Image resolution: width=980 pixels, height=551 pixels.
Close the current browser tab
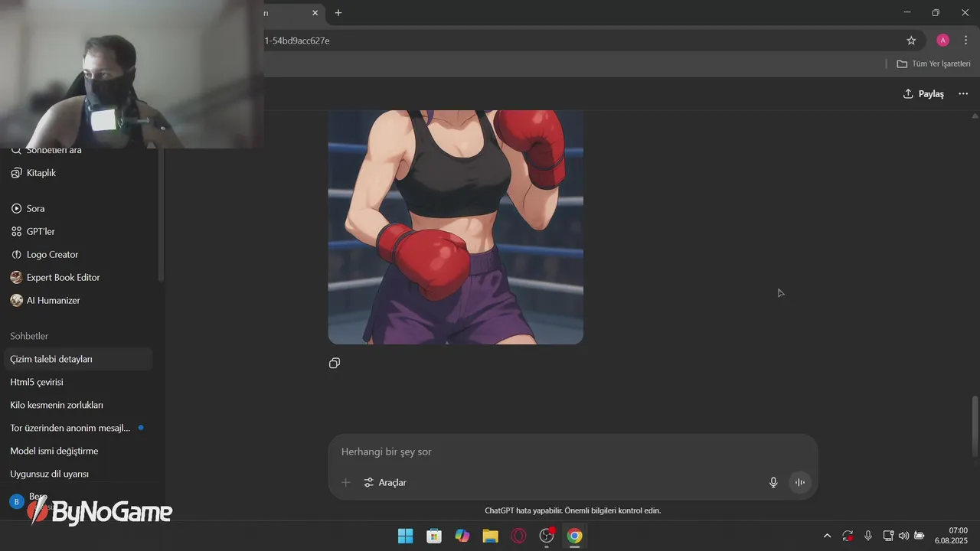point(315,13)
